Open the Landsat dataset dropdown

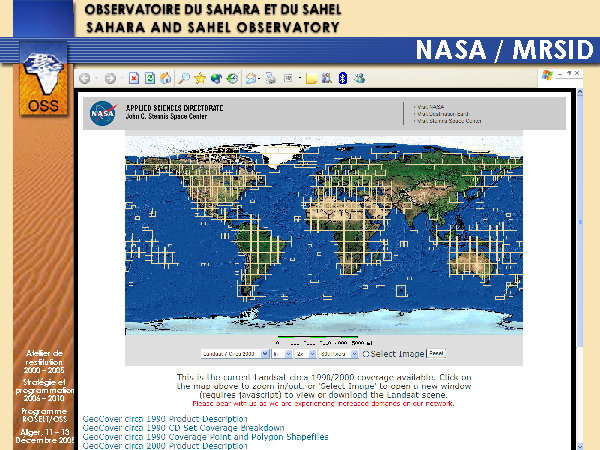point(235,354)
